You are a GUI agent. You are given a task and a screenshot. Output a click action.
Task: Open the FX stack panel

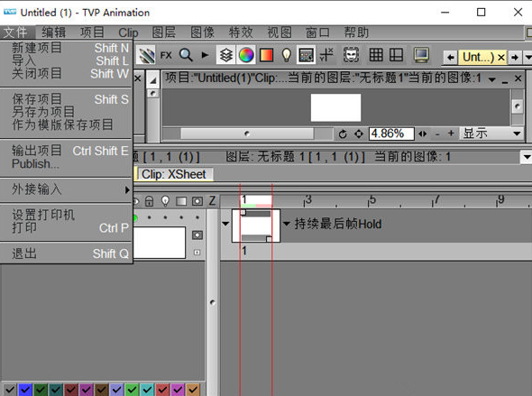pos(166,55)
